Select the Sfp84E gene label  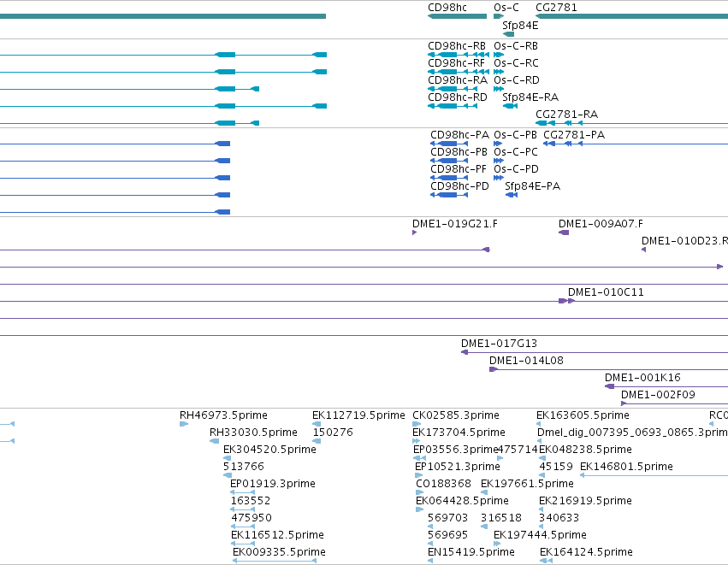click(520, 26)
